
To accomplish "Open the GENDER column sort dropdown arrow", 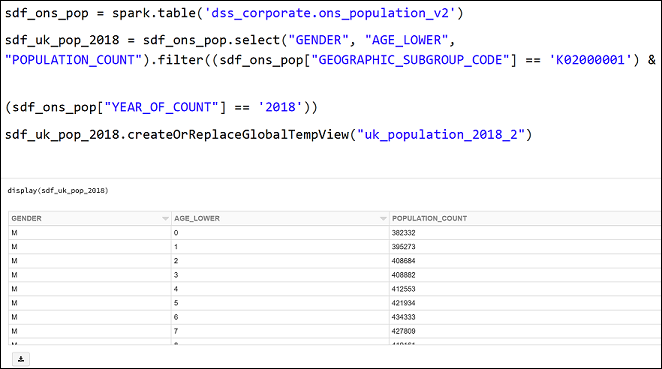I will tap(165, 219).
